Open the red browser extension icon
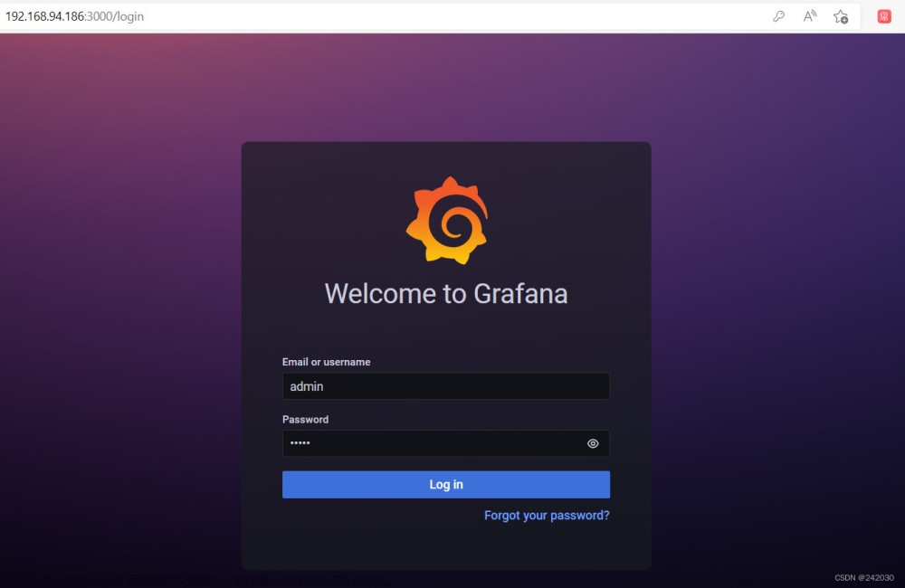The height and width of the screenshot is (588, 905). (884, 16)
